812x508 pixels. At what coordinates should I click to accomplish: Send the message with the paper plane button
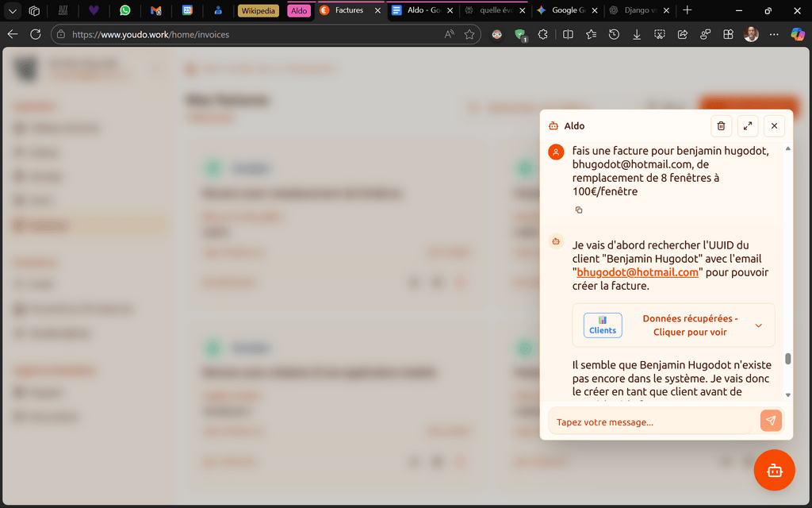tap(771, 421)
